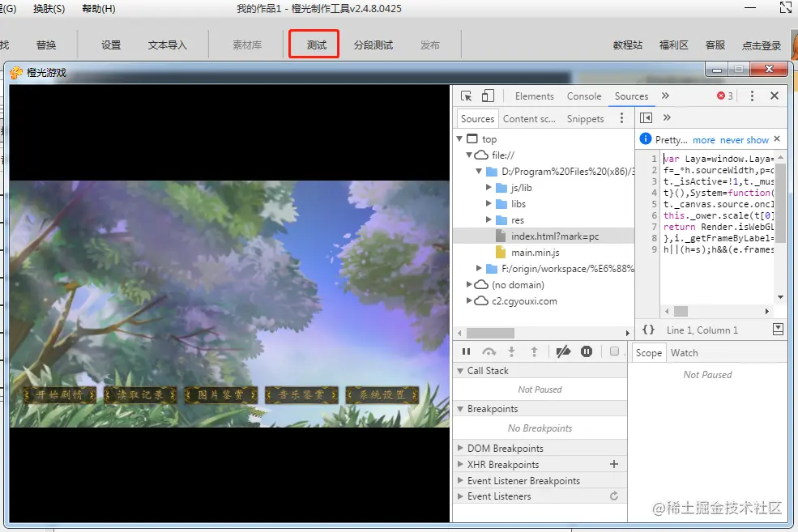Screen dimensions: 798x532
Task: Add an XHR breakpoint with plus icon
Action: (x=614, y=464)
